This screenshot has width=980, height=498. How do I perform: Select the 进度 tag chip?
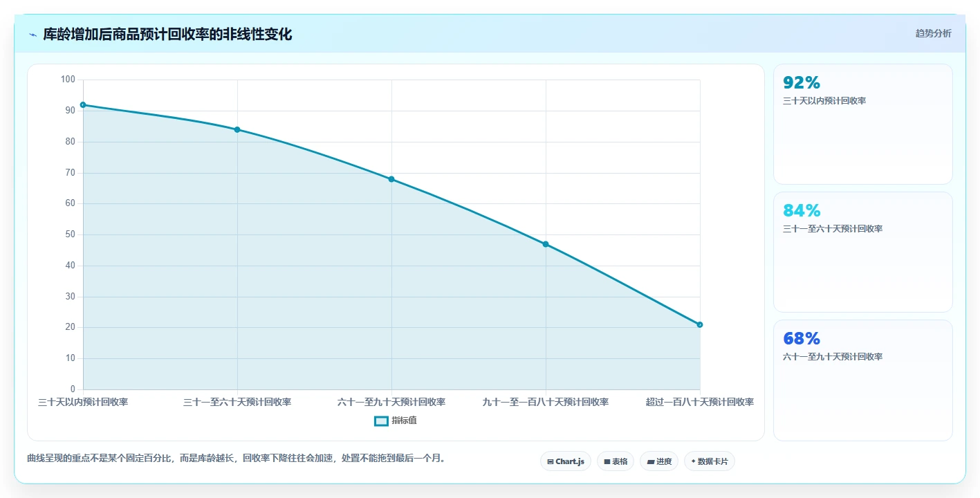click(x=659, y=461)
